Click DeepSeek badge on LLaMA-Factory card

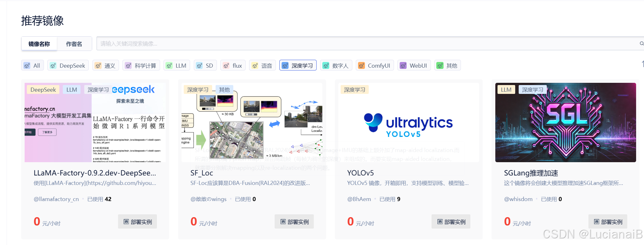point(43,90)
